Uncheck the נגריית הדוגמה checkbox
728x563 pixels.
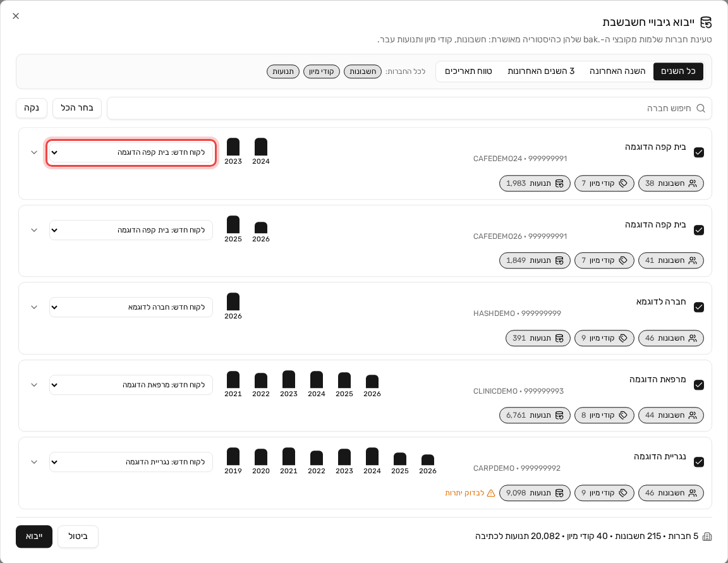[x=699, y=462]
